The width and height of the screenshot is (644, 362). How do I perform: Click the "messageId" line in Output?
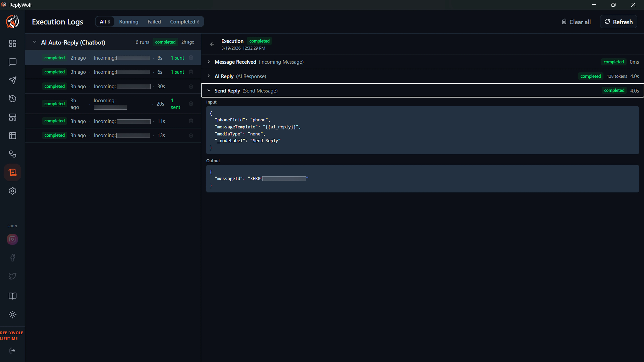[262, 179]
